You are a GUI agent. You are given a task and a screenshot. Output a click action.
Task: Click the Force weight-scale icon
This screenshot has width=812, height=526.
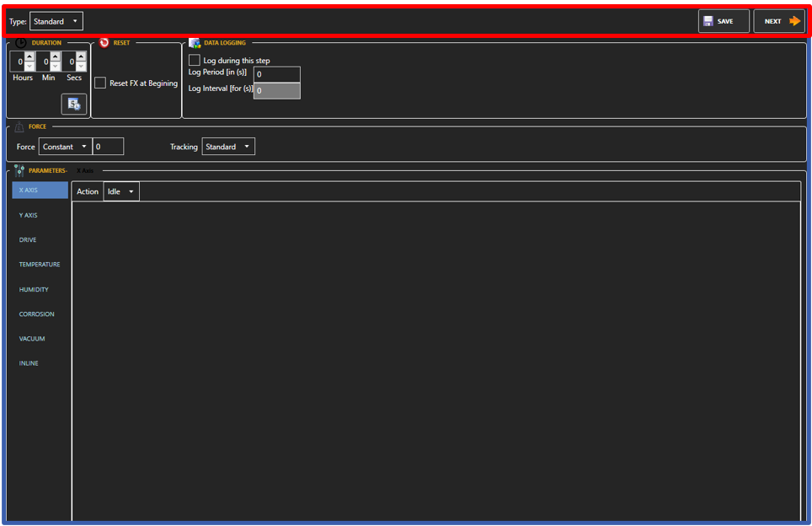pos(19,126)
